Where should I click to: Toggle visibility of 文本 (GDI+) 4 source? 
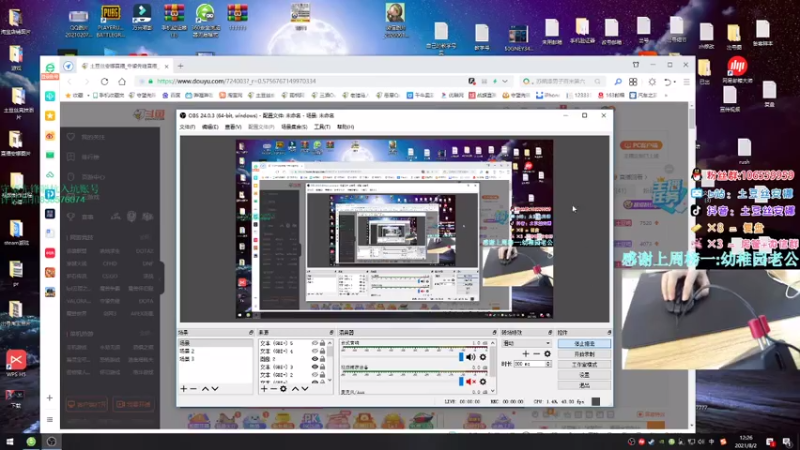(x=315, y=351)
